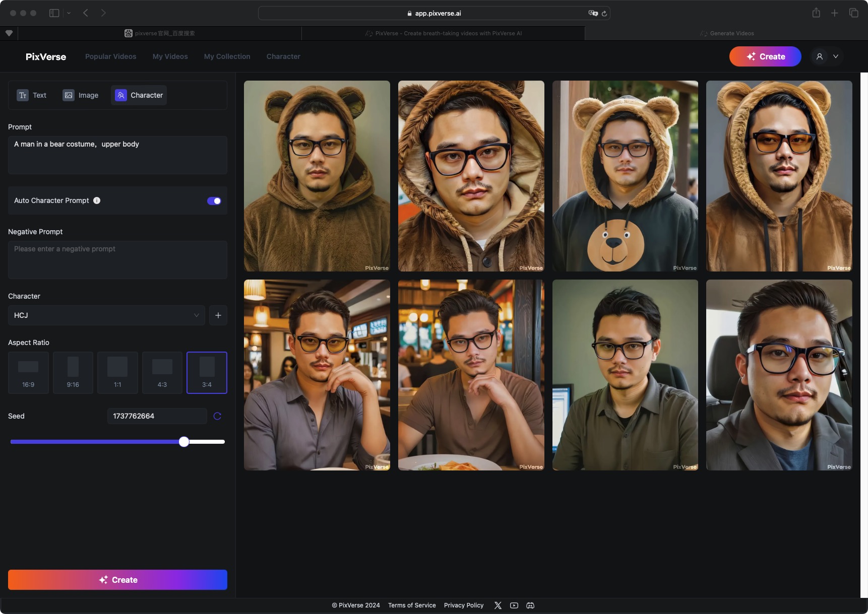Click the add character plus icon
Image resolution: width=868 pixels, height=614 pixels.
[218, 315]
